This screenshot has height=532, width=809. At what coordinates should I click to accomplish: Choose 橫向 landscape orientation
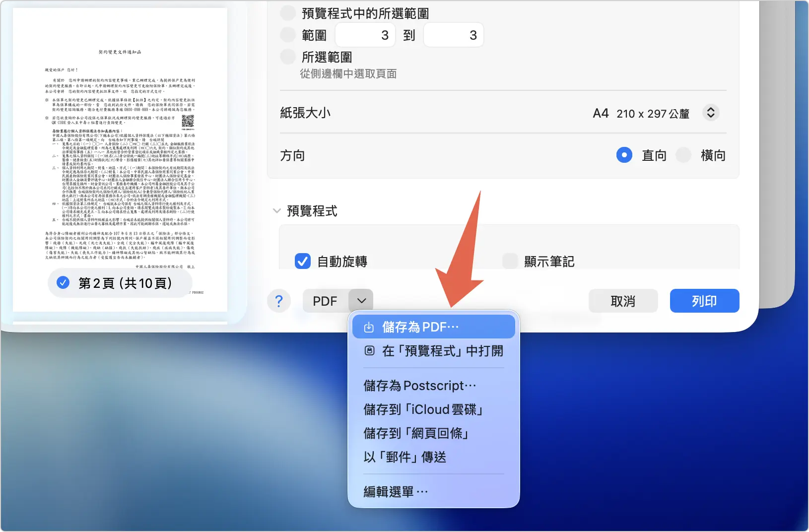683,155
